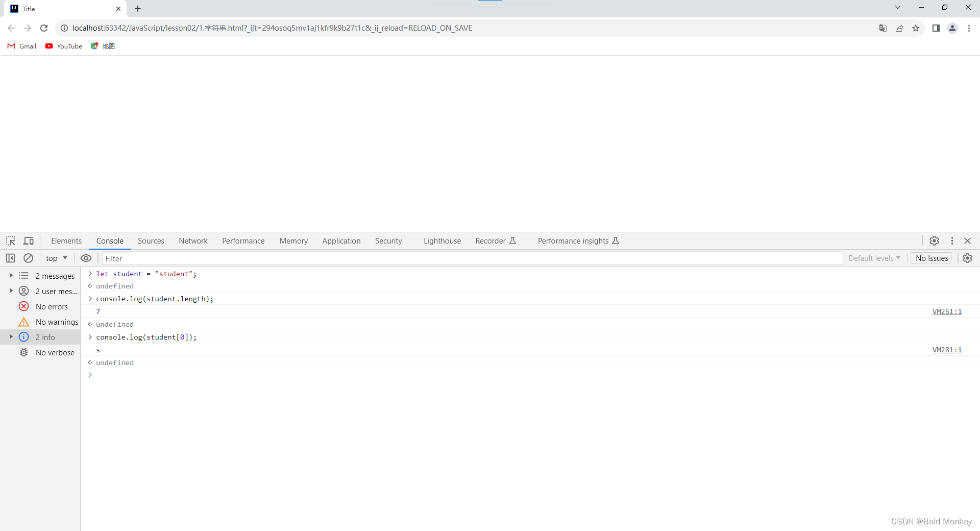980x531 pixels.
Task: Click the 'let student = "student";' entry
Action: coord(146,274)
